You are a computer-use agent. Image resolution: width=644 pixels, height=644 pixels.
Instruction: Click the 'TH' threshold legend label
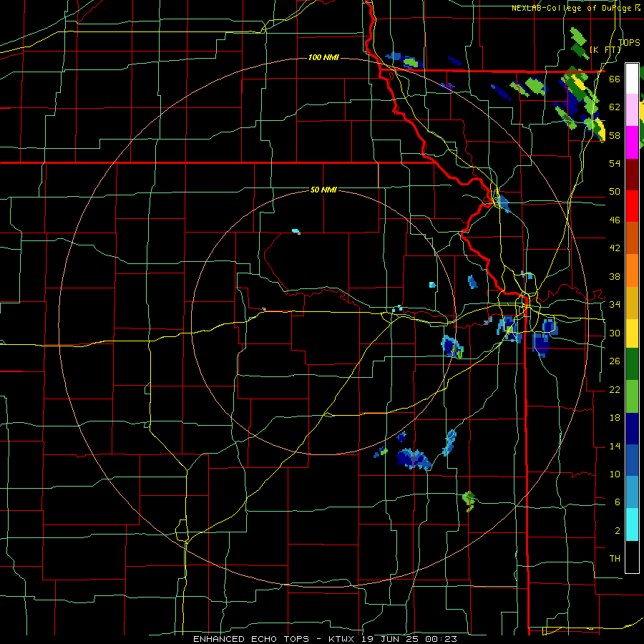click(x=615, y=559)
